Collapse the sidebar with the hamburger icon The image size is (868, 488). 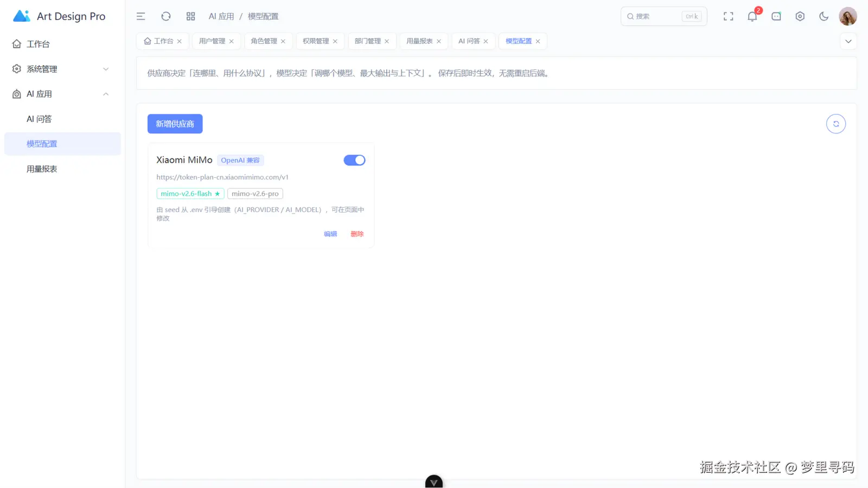(141, 16)
